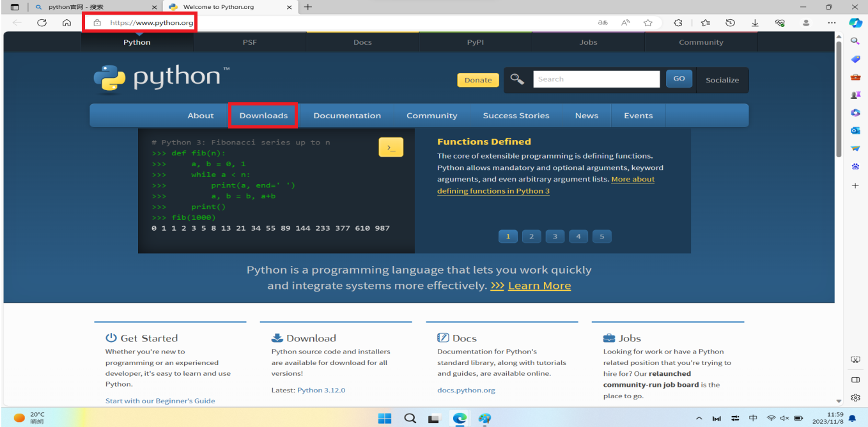Open browser profile avatar icon
The image size is (868, 427).
click(x=805, y=22)
